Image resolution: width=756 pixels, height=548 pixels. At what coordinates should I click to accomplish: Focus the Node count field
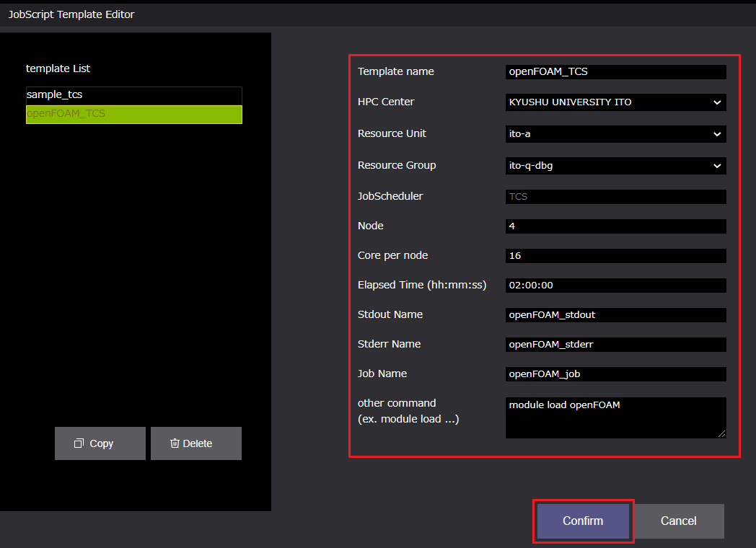(615, 226)
